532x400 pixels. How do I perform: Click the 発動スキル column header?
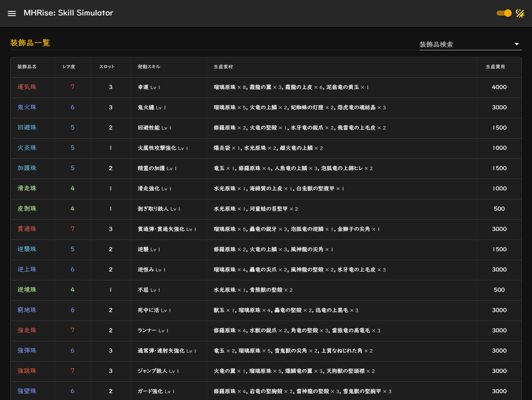149,67
